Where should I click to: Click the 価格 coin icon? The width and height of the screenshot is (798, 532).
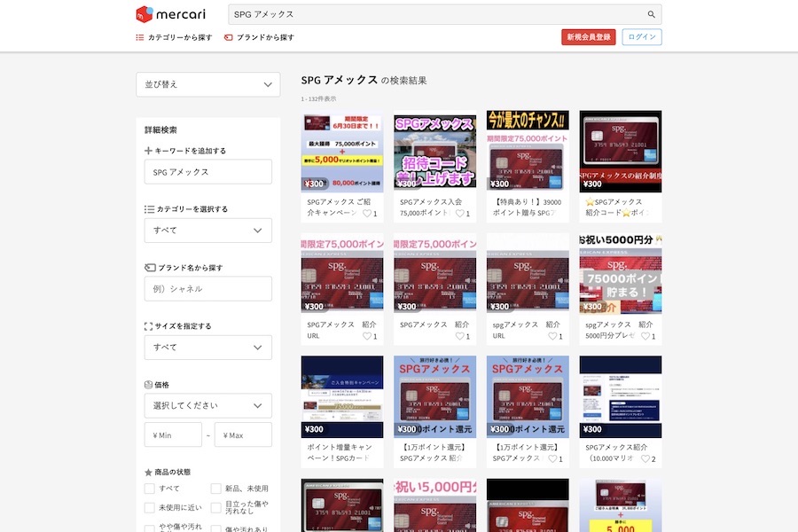(x=149, y=385)
